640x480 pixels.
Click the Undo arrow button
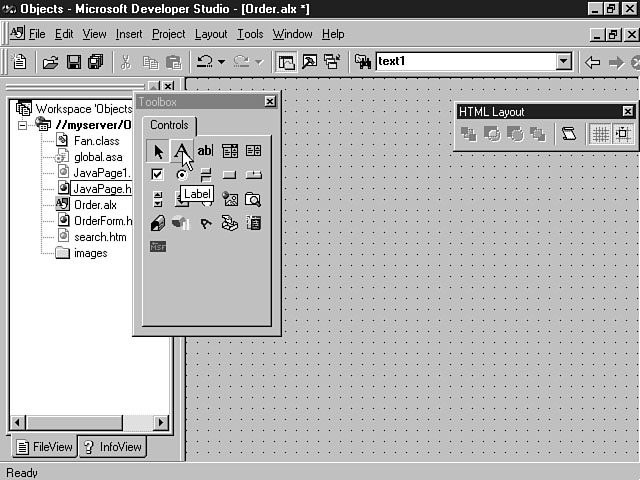[x=204, y=62]
